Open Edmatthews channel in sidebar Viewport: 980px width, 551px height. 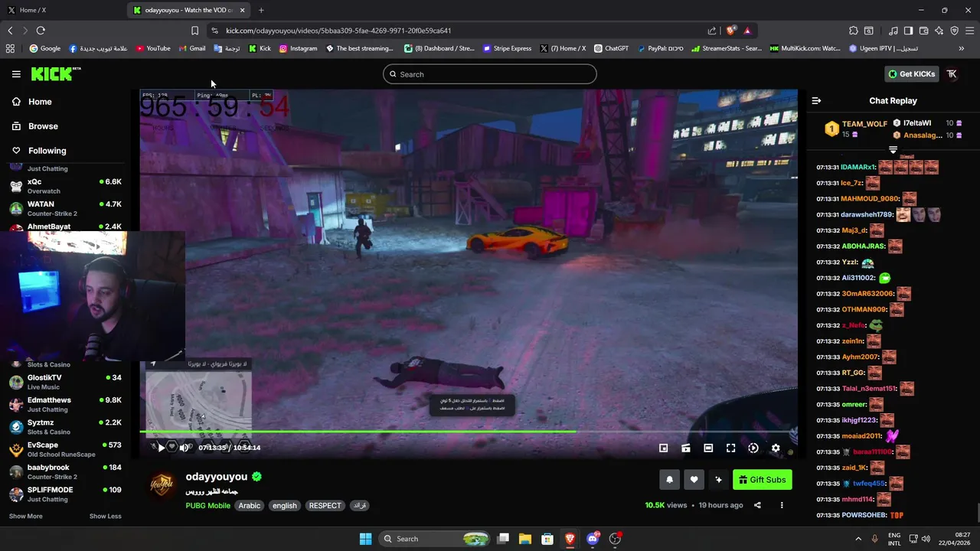65,404
